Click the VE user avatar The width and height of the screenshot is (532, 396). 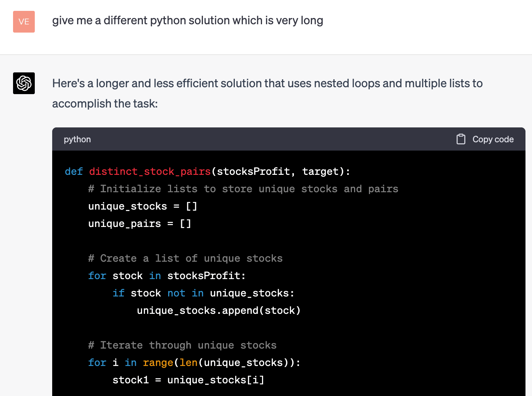pyautogui.click(x=24, y=22)
